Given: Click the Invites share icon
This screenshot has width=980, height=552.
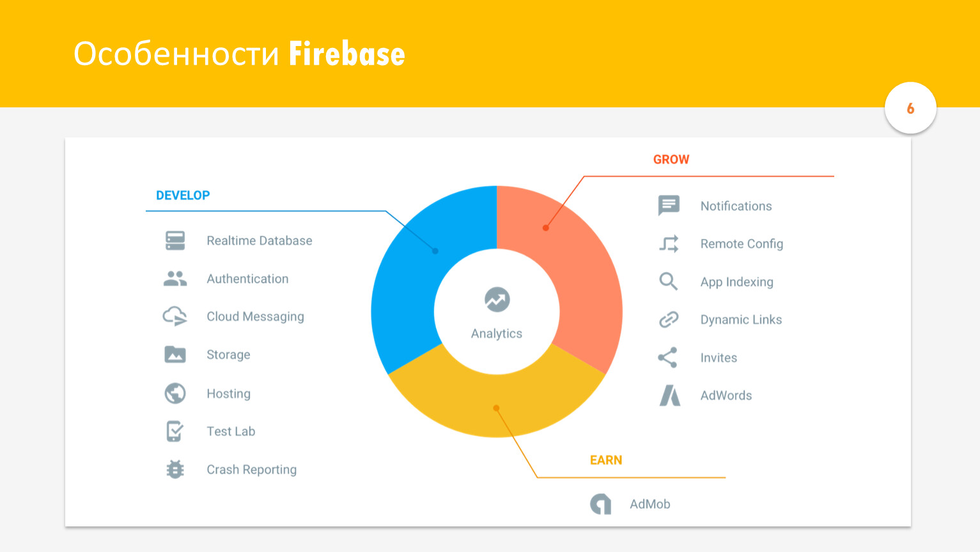Looking at the screenshot, I should tap(668, 357).
